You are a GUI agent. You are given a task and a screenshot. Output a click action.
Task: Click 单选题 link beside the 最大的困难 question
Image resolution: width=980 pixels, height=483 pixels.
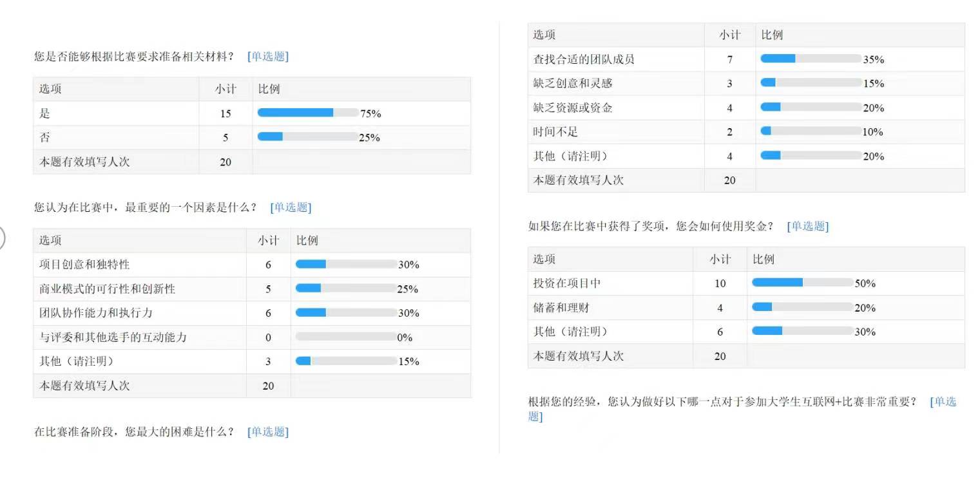pos(267,431)
